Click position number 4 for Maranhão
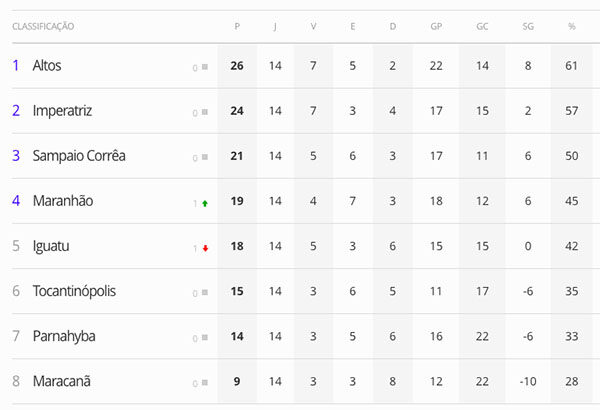 pos(16,201)
